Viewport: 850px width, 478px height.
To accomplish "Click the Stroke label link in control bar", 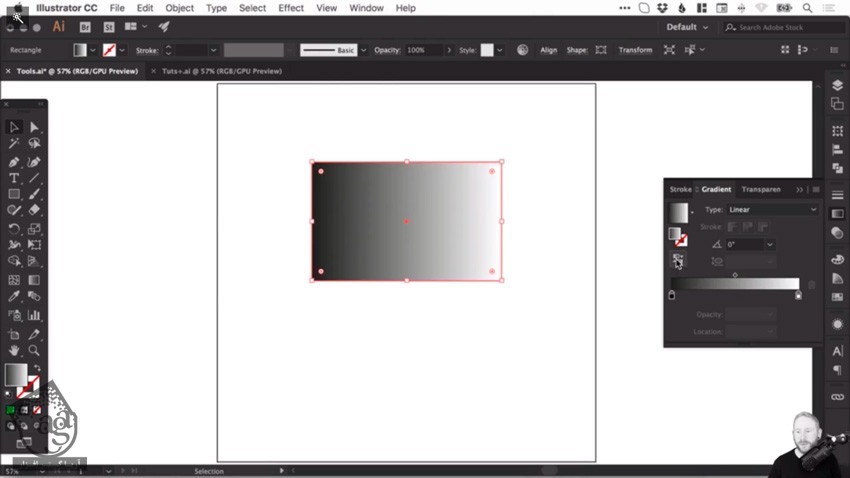I will [x=147, y=50].
